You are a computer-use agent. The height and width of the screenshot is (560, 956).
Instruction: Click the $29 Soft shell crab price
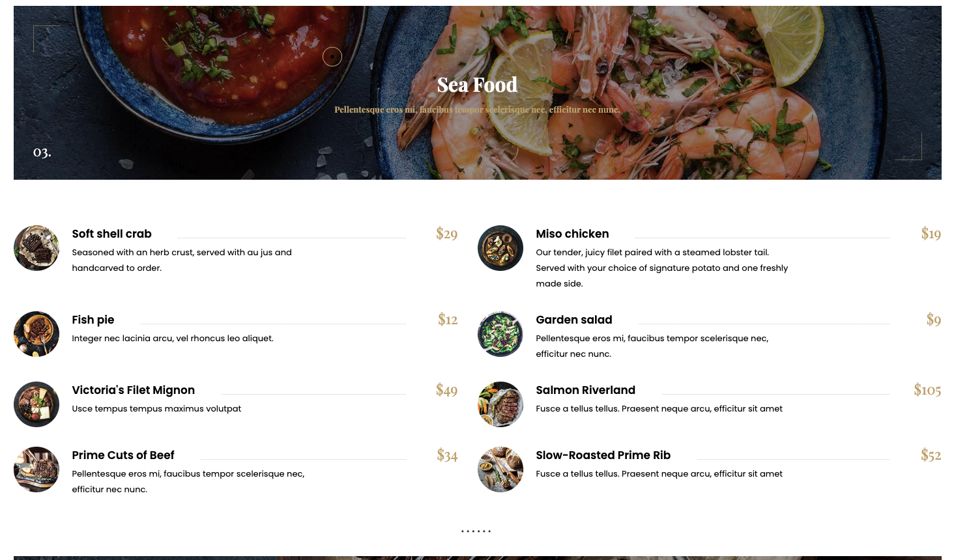click(x=446, y=234)
